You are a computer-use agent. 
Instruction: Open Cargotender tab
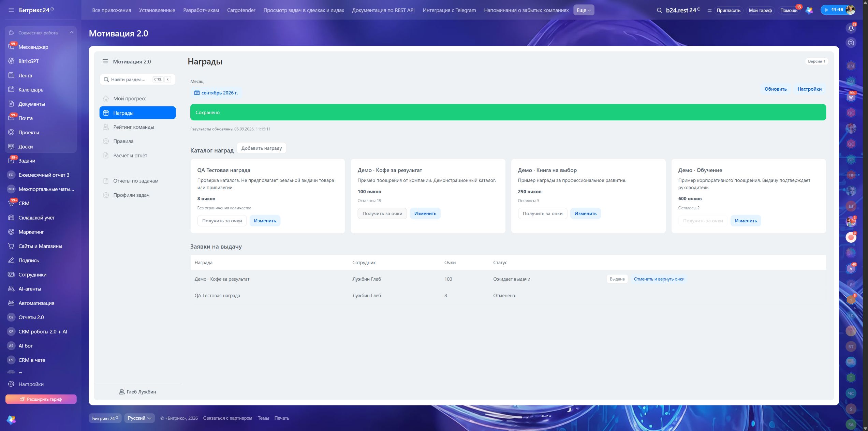(x=241, y=10)
